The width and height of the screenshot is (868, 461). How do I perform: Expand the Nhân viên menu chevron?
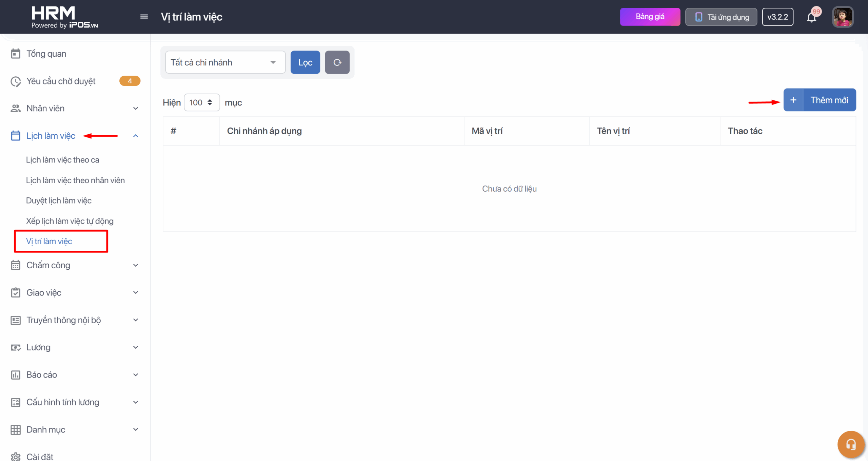tap(136, 109)
